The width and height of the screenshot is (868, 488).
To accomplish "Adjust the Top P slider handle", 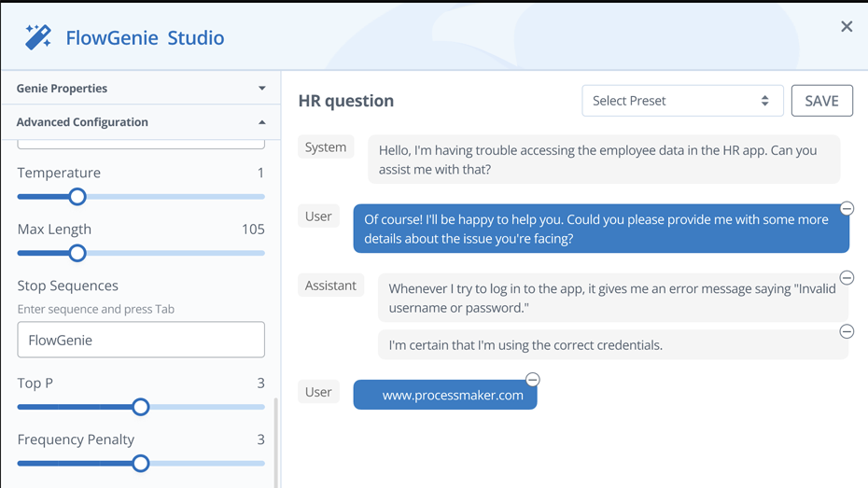I will [x=141, y=407].
